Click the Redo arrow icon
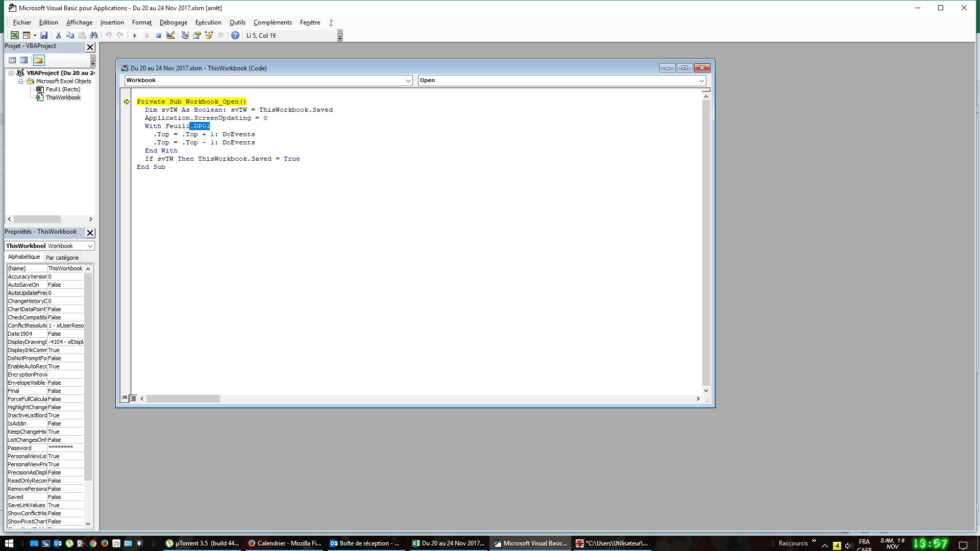980x551 pixels. pyautogui.click(x=120, y=35)
